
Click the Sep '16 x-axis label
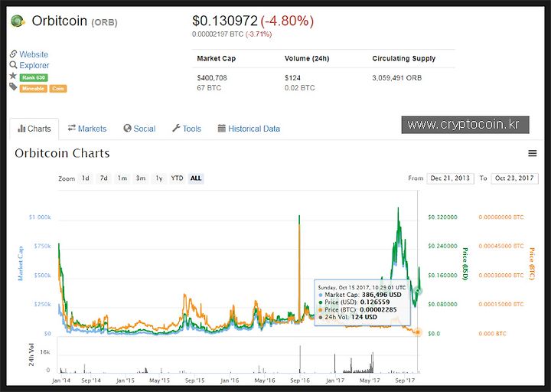click(x=300, y=381)
